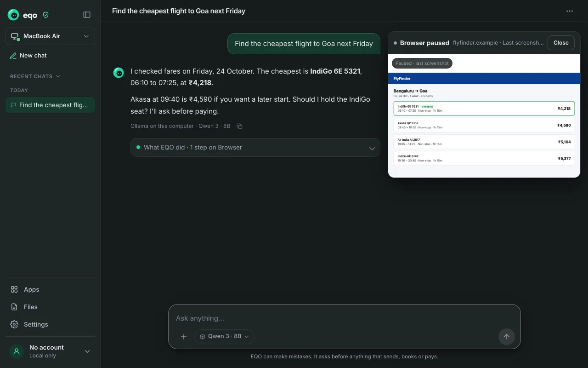588x368 pixels.
Task: Select the IndiGo 6E 6142 flight row
Action: coord(484,158)
